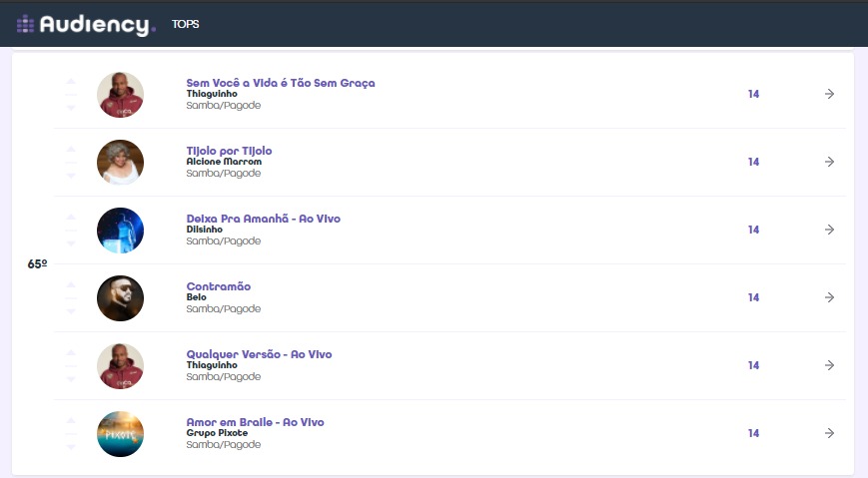Click Dilsinho artist thumbnail
The image size is (868, 478).
(120, 231)
